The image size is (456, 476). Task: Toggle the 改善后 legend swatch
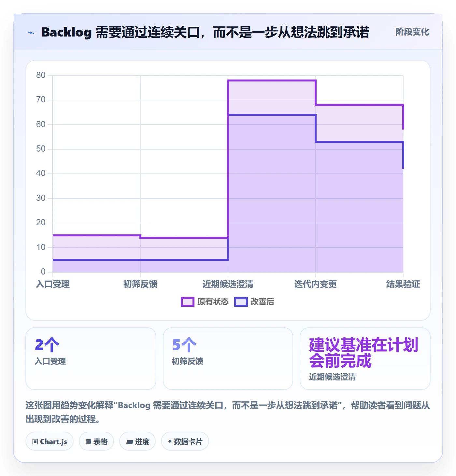tap(241, 302)
